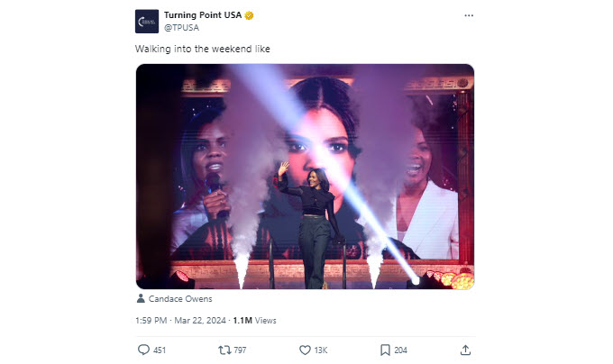
Task: Share the post via the share icon
Action: point(465,350)
